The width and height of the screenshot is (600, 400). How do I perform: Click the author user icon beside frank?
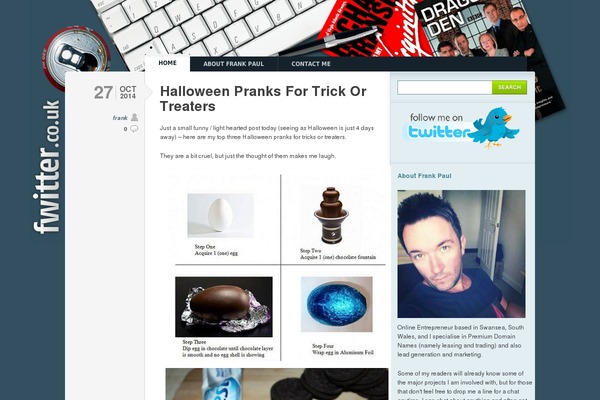coord(134,117)
